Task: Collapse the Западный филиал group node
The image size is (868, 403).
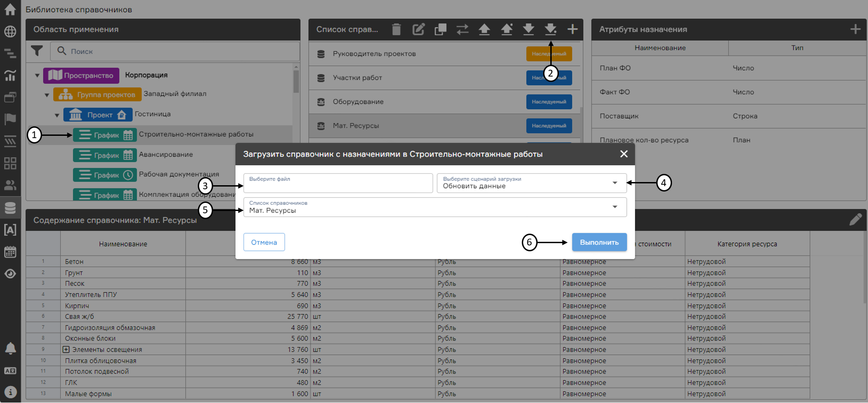Action: (x=47, y=95)
